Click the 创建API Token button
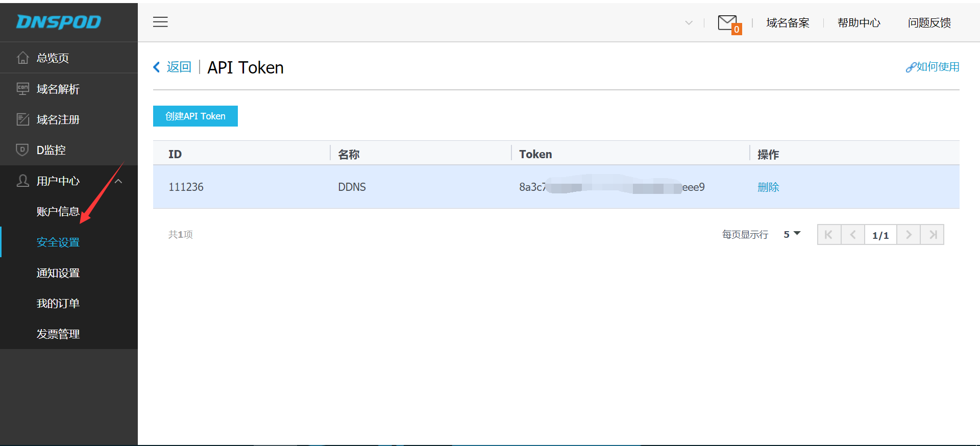This screenshot has width=980, height=446. [x=195, y=116]
